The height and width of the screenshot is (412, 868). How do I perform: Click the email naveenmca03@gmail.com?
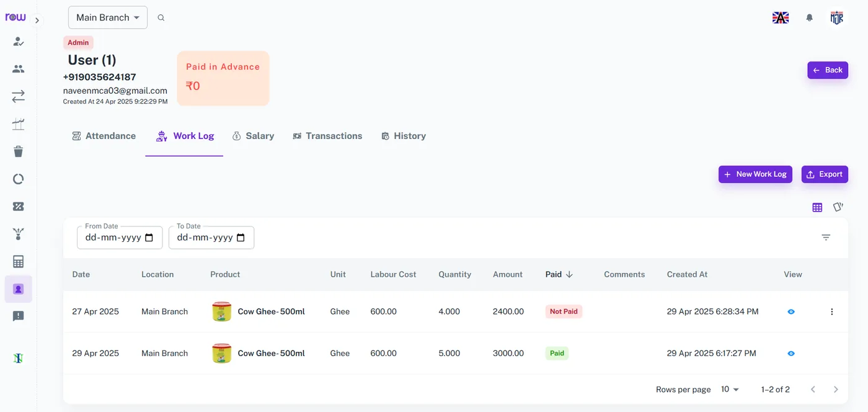[x=115, y=91]
